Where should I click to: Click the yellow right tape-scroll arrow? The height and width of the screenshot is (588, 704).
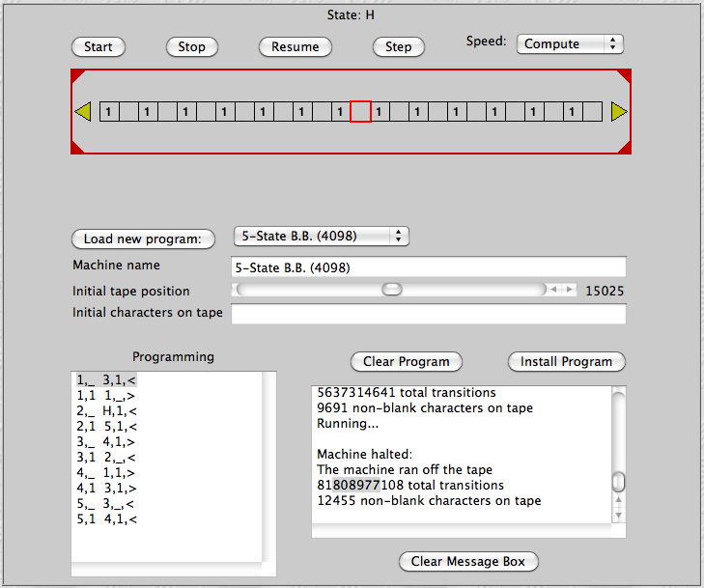(619, 111)
